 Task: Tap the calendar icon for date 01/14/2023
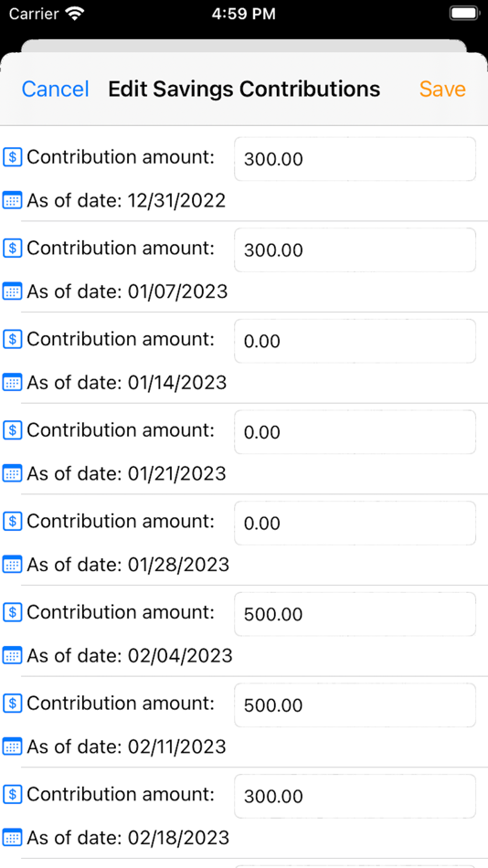coord(13,382)
